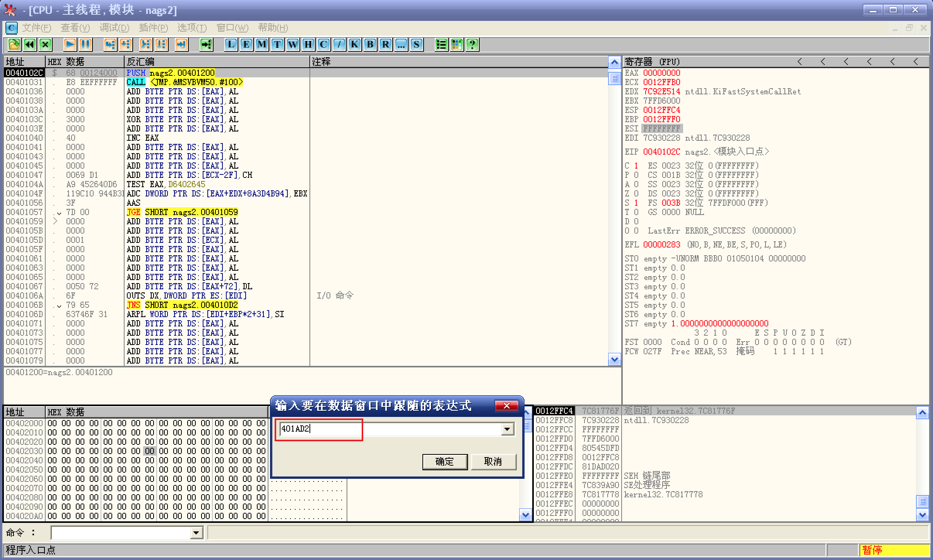Viewport: 933px width, 560px height.
Task: Toggle the Z zero flag value
Action: click(x=636, y=193)
